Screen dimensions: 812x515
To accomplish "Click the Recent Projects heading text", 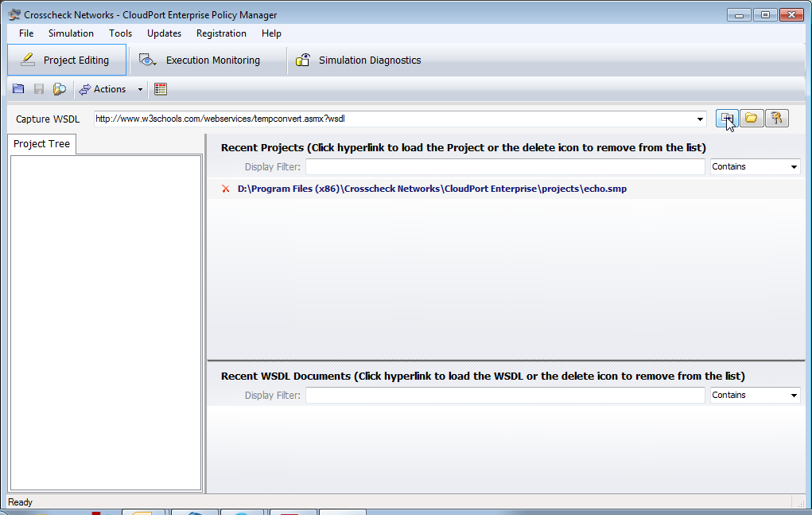I will (x=464, y=148).
